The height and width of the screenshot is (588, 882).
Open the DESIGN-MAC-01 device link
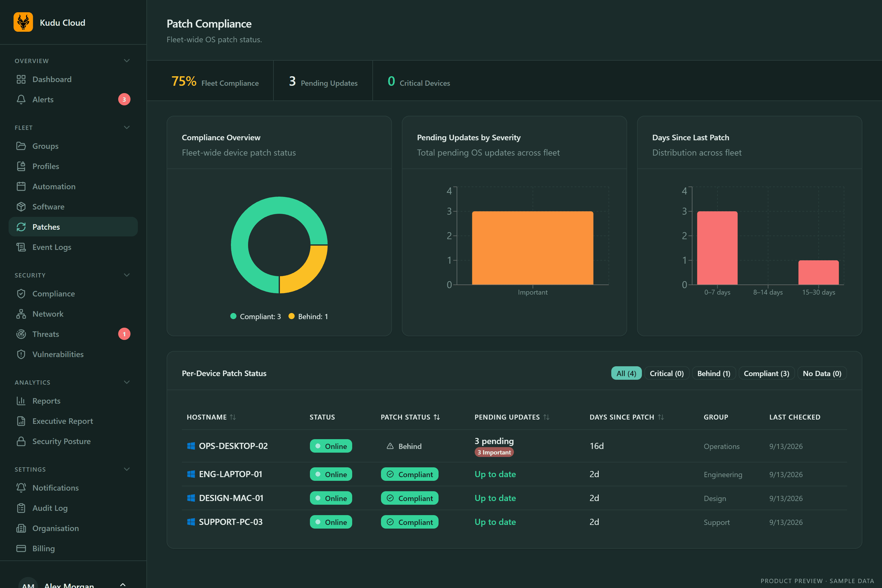click(x=231, y=498)
